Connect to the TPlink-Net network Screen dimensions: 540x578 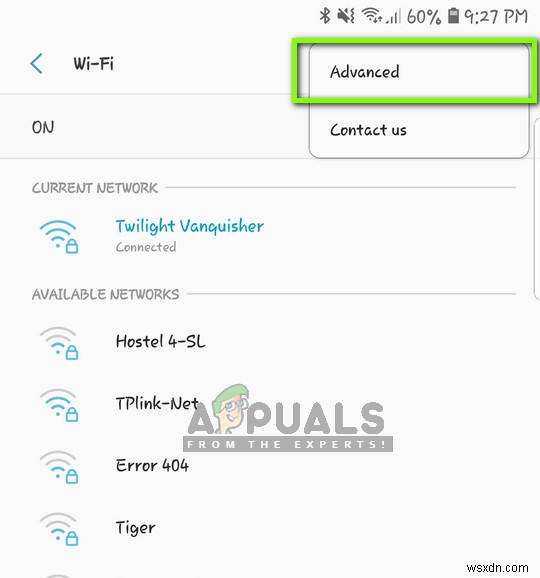pyautogui.click(x=270, y=404)
